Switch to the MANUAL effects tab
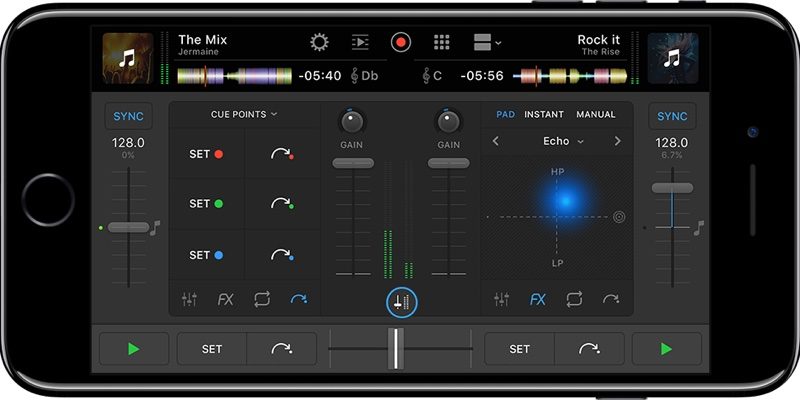 (x=596, y=114)
